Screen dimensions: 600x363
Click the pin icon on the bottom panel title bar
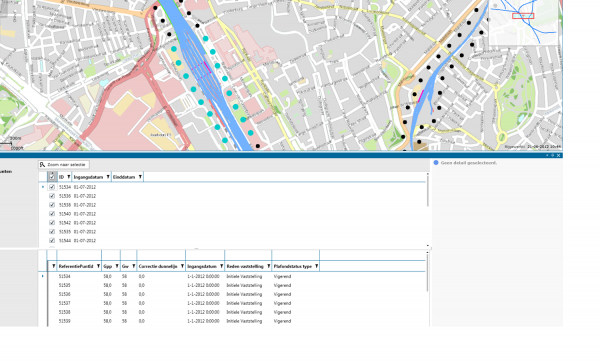tap(553, 155)
